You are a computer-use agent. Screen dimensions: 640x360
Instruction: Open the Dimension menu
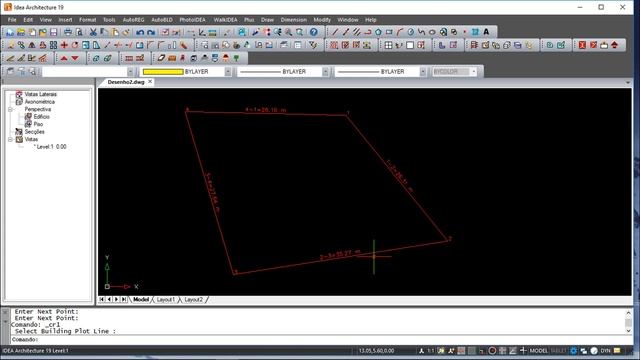293,20
